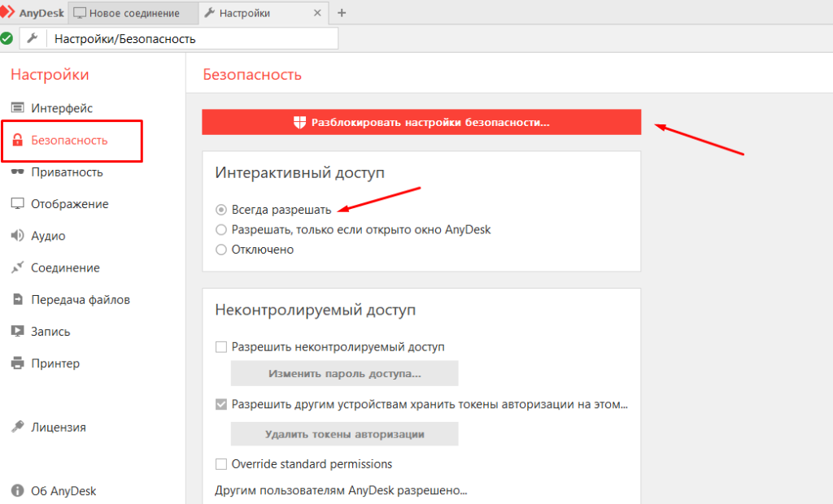This screenshot has height=504, width=833.
Task: Click Другим пользователям AnyDesk разрешено text
Action: (341, 490)
